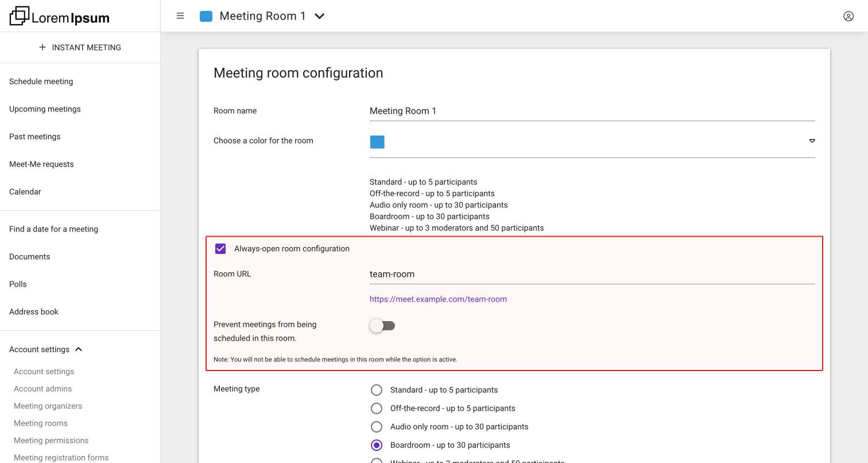
Task: Open Meeting permissions sub-item
Action: [51, 441]
